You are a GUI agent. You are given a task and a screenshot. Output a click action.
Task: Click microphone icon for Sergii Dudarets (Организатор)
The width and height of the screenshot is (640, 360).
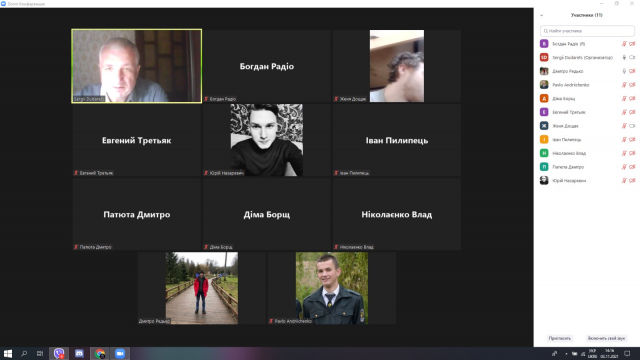(624, 58)
